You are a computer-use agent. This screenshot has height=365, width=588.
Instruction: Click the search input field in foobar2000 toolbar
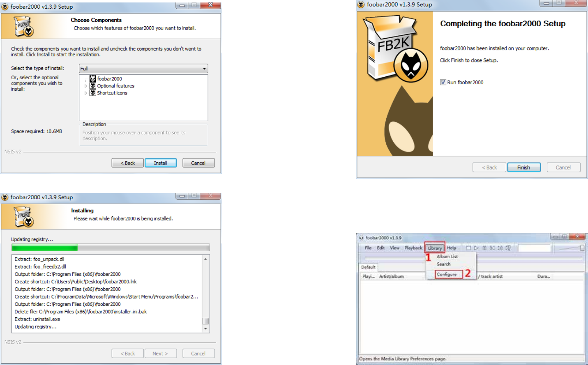(x=534, y=248)
